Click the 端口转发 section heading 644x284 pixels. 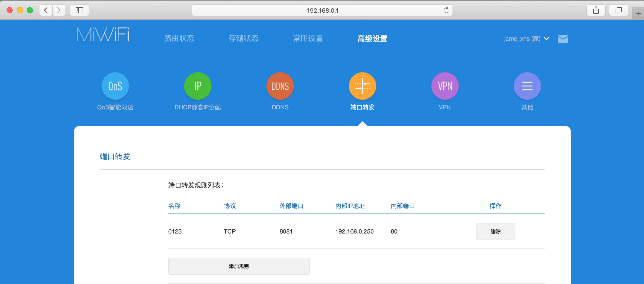pos(115,156)
